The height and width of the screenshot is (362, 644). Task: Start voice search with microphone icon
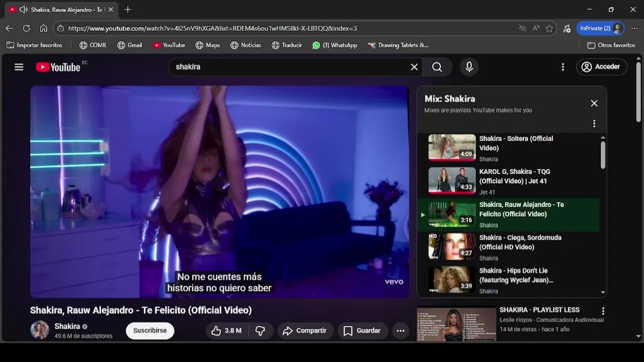[x=469, y=67]
